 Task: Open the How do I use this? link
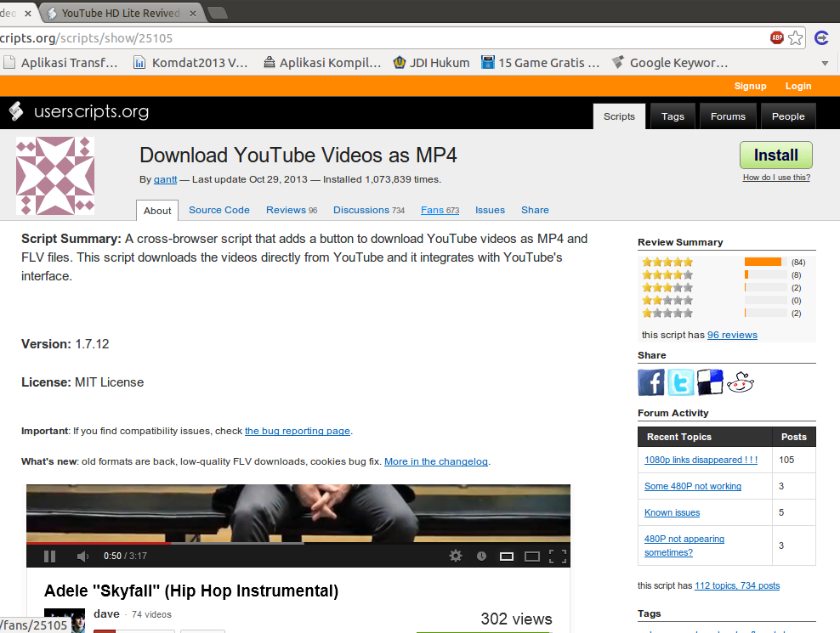pos(776,178)
